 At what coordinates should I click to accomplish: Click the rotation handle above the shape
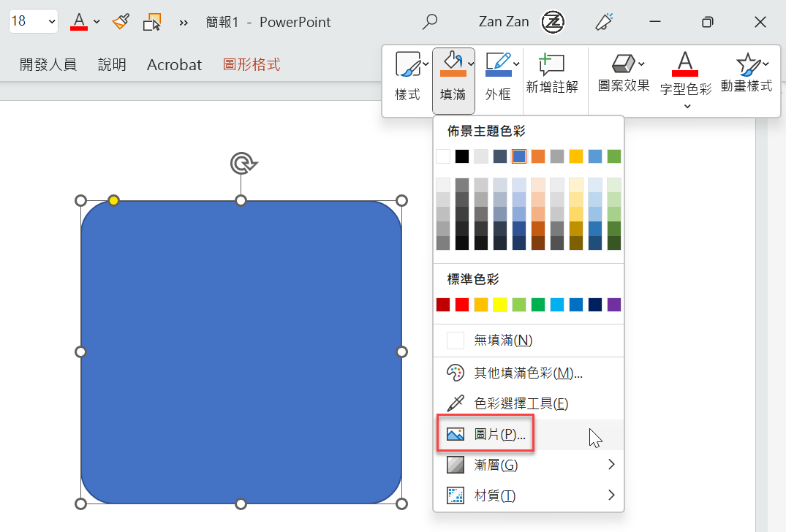click(243, 164)
